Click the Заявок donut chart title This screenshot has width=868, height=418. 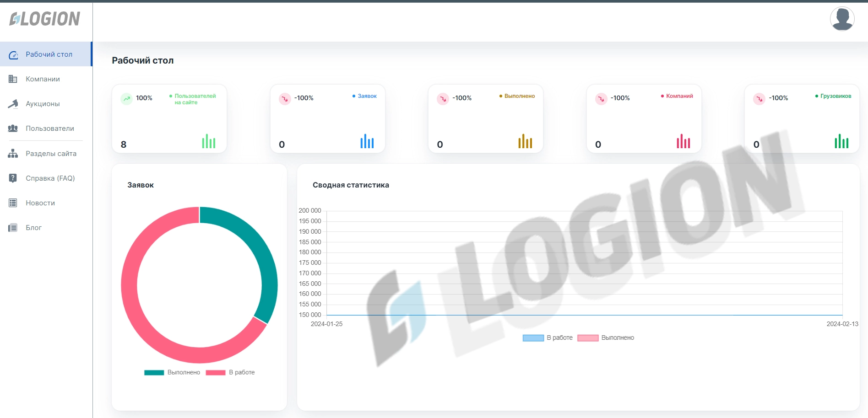pyautogui.click(x=141, y=185)
